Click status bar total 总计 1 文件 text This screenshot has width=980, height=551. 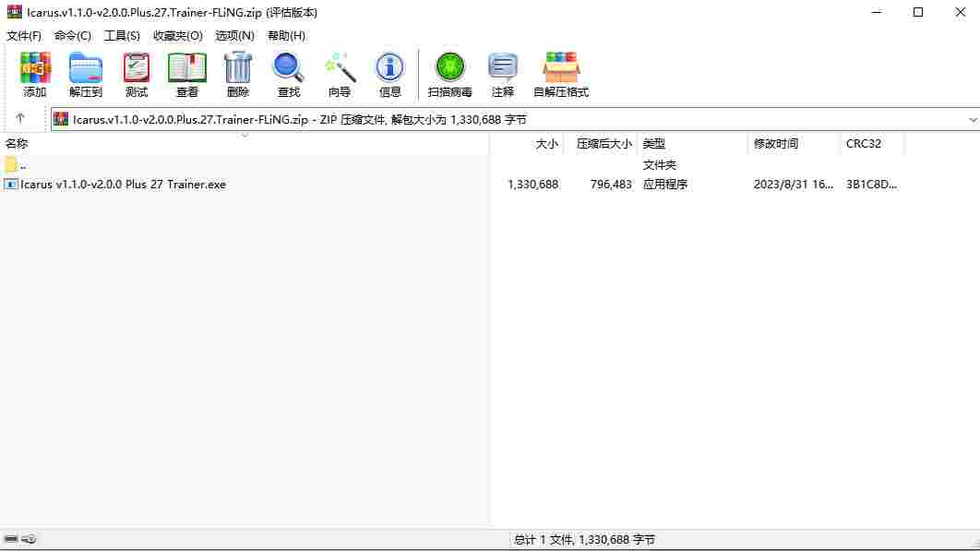point(584,539)
